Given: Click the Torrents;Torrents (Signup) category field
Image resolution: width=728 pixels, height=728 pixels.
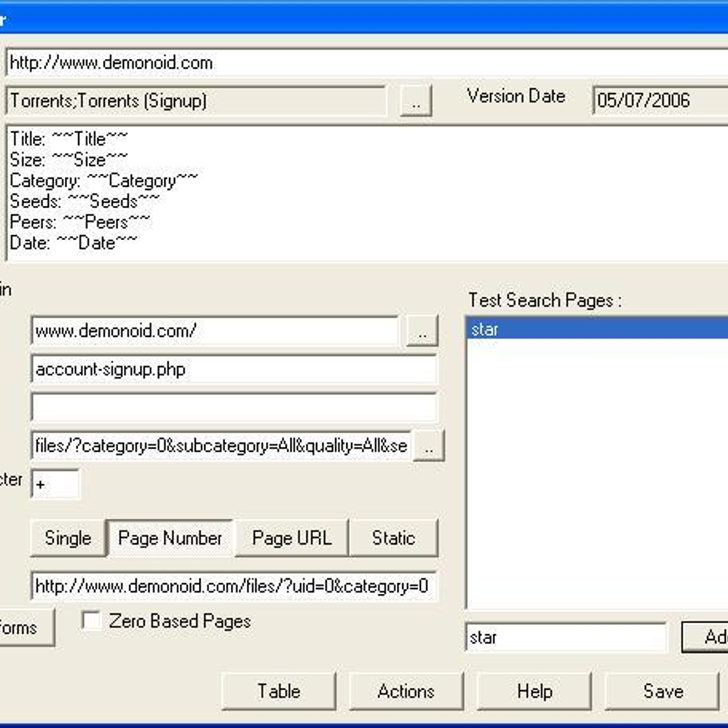Looking at the screenshot, I should click(x=196, y=101).
